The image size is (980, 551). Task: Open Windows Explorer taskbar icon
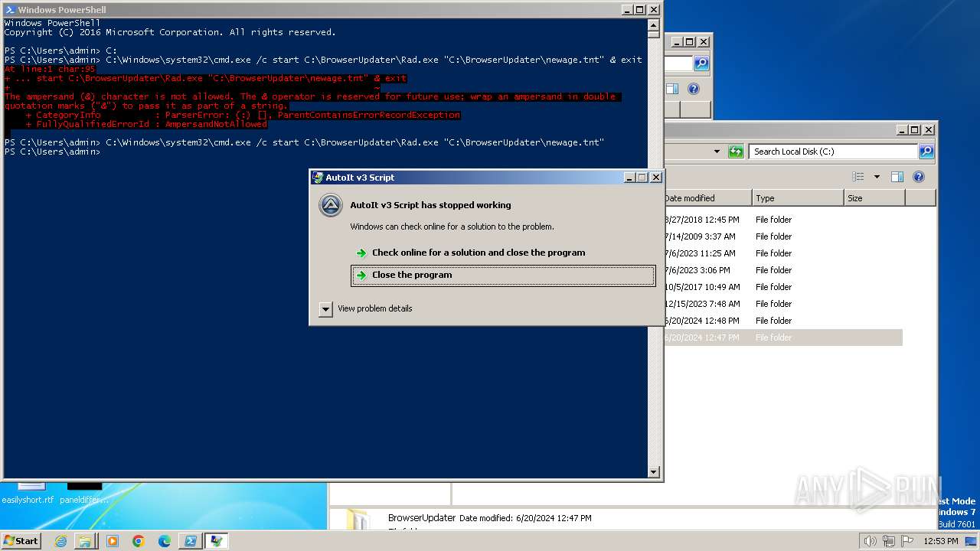click(x=84, y=541)
